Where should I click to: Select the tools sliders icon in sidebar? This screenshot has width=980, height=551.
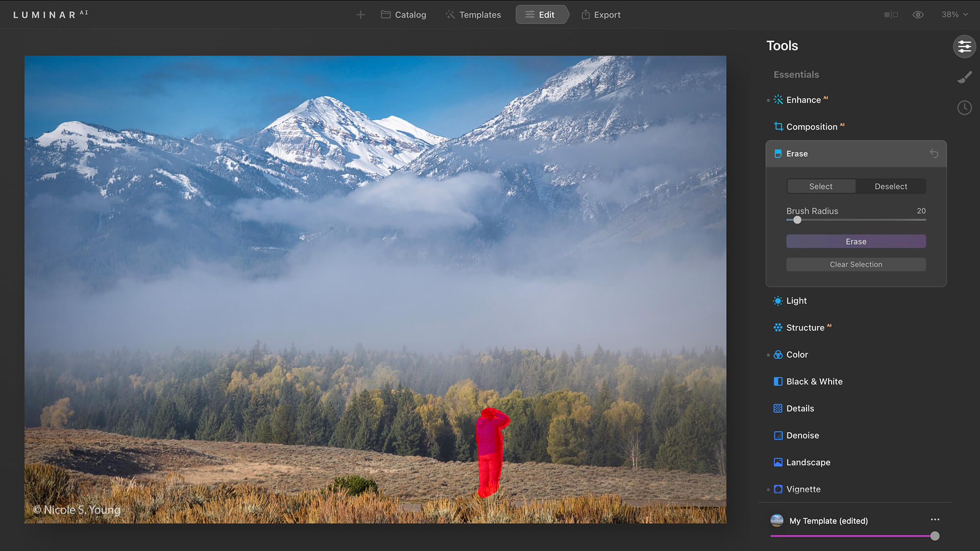(964, 47)
